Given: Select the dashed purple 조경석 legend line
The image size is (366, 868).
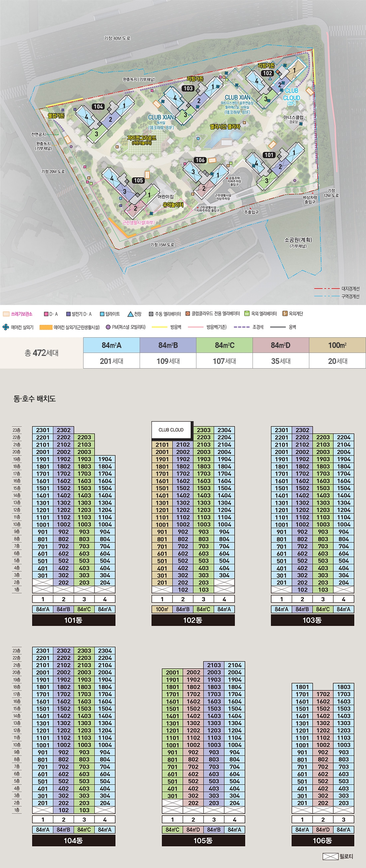Looking at the screenshot, I should (x=242, y=327).
